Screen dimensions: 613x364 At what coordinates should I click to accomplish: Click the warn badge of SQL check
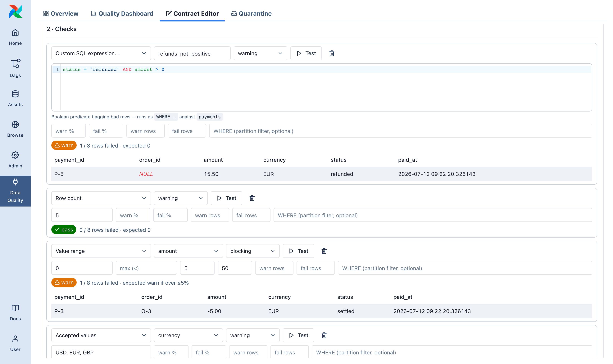pos(64,145)
